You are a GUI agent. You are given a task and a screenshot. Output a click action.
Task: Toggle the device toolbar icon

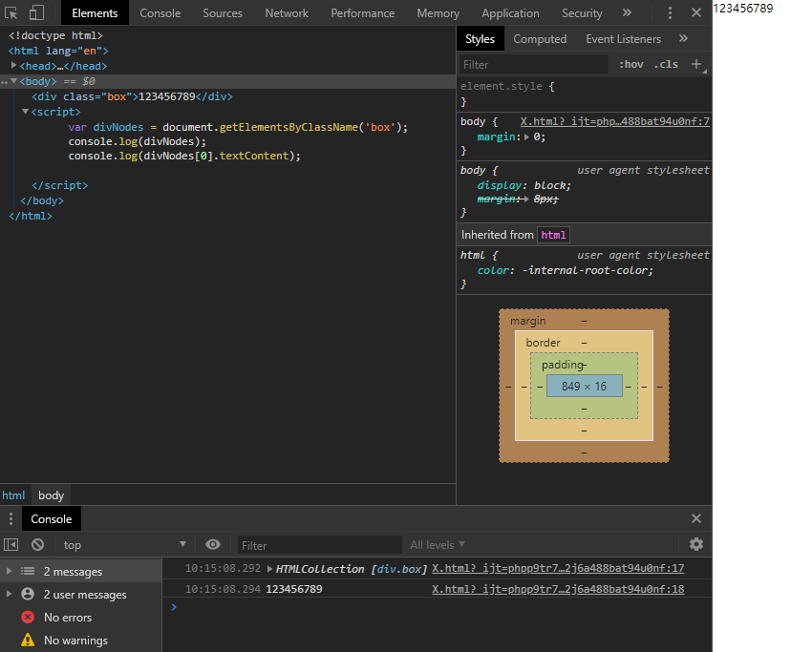click(36, 13)
